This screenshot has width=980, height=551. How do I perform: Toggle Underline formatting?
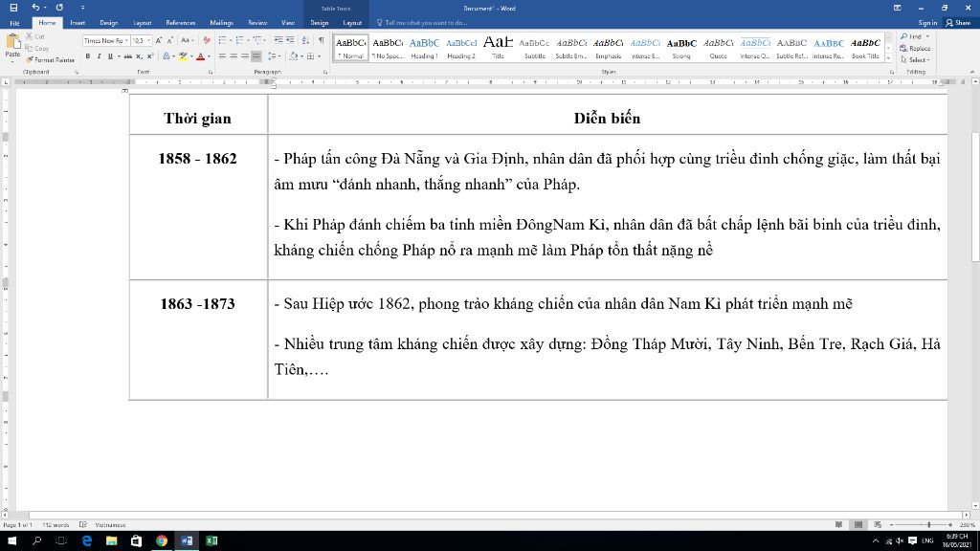[110, 56]
